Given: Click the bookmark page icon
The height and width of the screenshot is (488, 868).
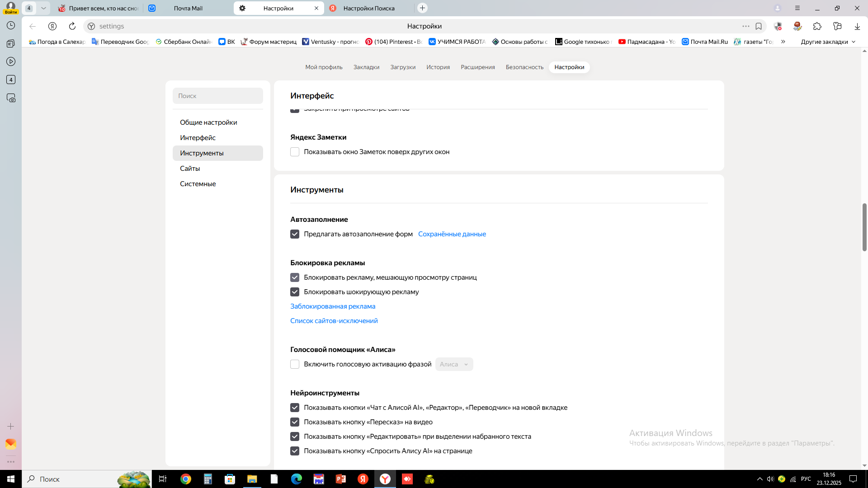Looking at the screenshot, I should click(759, 26).
